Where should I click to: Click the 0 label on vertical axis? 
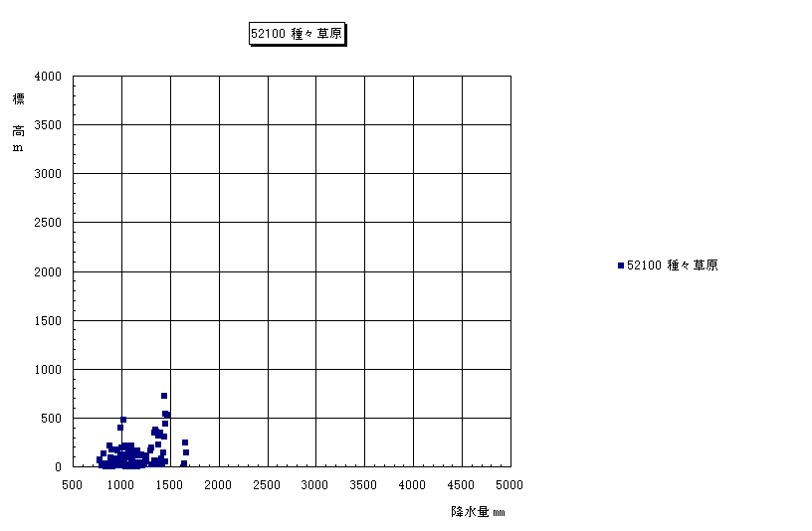point(58,466)
